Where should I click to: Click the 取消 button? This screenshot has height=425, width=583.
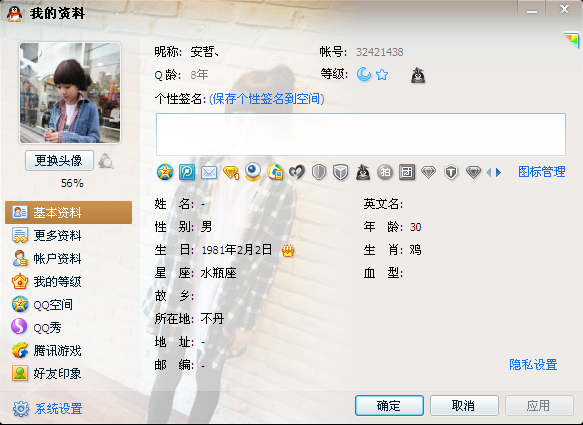(x=464, y=405)
